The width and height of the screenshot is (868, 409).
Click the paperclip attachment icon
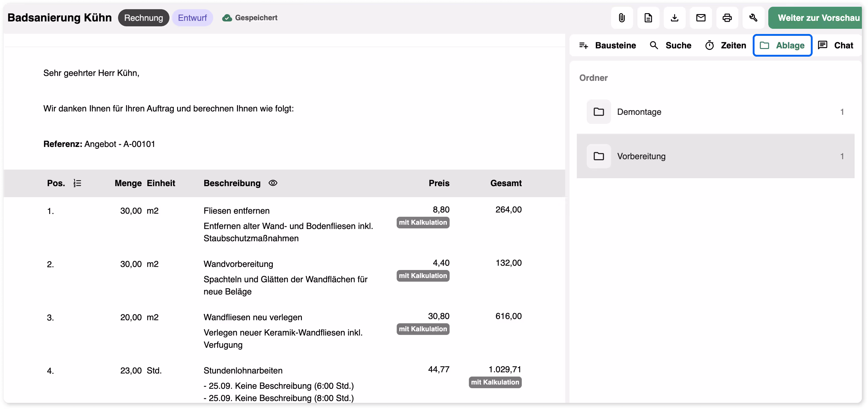(x=622, y=18)
